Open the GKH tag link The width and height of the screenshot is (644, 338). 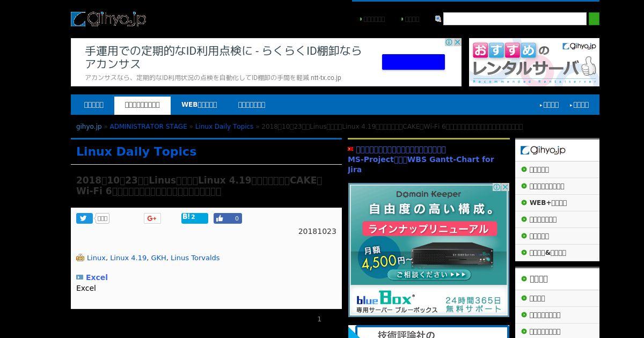(158, 258)
